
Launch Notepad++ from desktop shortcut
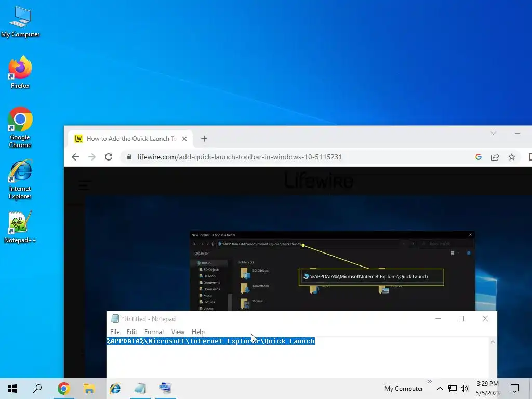click(x=20, y=227)
